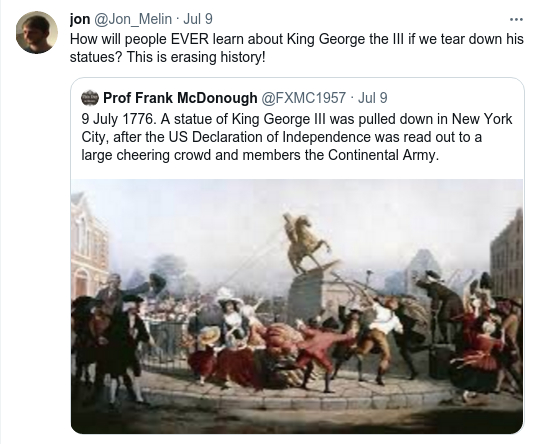
Task: Click the pale building at the painting's left edge
Action: pyautogui.click(x=89, y=247)
